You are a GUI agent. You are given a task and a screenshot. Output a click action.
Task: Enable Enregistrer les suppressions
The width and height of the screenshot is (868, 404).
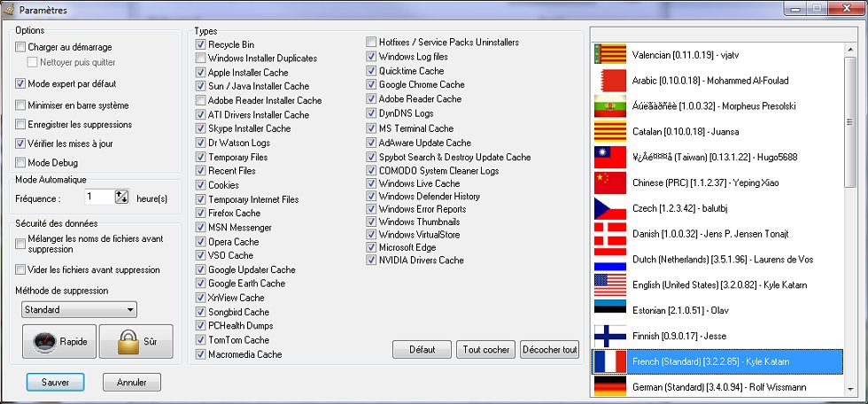pyautogui.click(x=20, y=124)
